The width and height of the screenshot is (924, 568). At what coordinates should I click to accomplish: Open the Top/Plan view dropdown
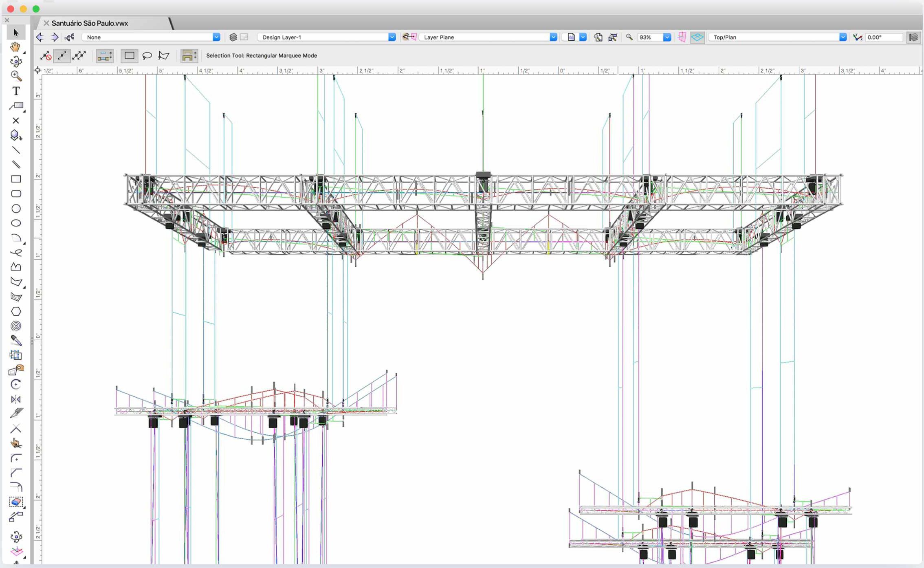[x=778, y=37]
